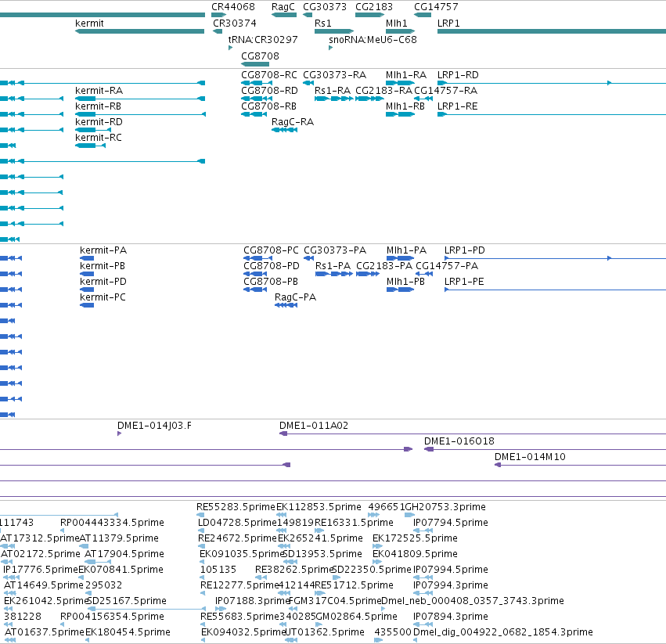666x644 pixels.
Task: Click the LRP1-PD protein label
Action: click(x=465, y=250)
